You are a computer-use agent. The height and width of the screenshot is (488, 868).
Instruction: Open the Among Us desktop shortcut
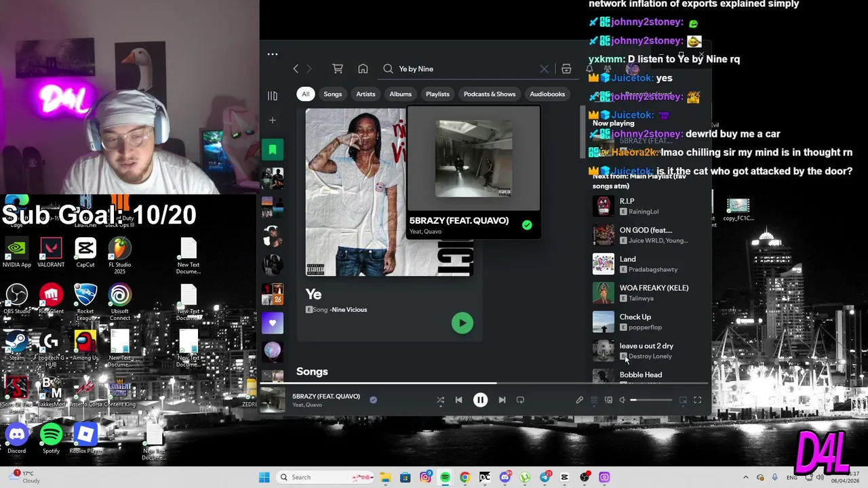[85, 346]
